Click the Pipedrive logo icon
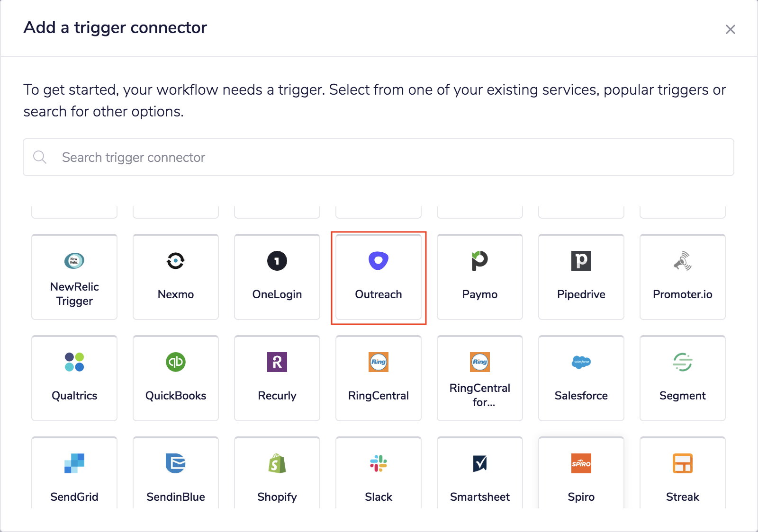Viewport: 758px width, 532px height. pyautogui.click(x=581, y=261)
